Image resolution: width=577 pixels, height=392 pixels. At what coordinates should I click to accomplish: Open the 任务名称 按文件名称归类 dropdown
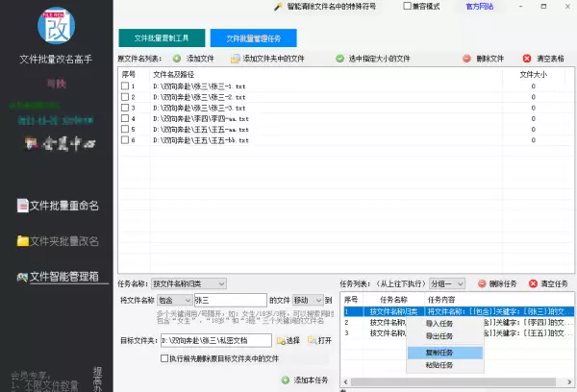pyautogui.click(x=188, y=283)
